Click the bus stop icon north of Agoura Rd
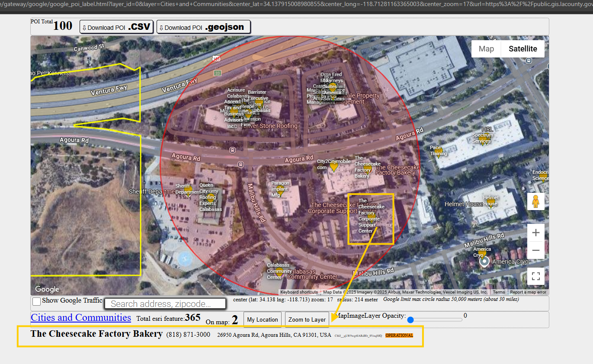593x364 pixels. coord(233,150)
